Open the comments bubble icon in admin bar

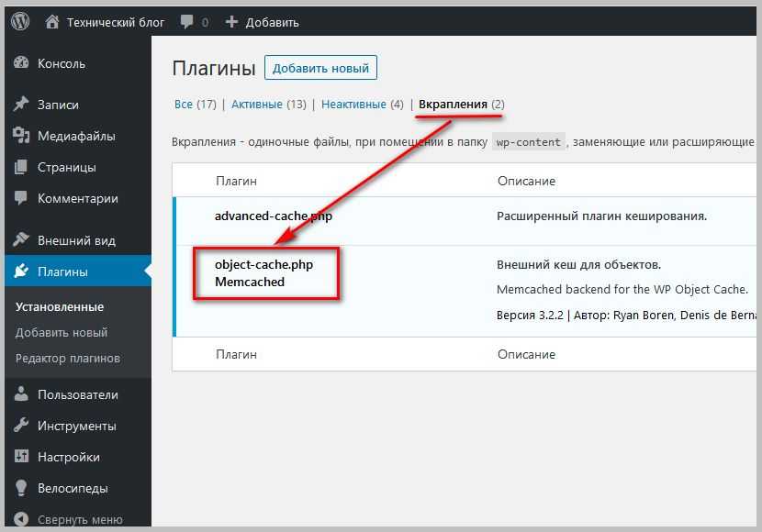point(186,22)
